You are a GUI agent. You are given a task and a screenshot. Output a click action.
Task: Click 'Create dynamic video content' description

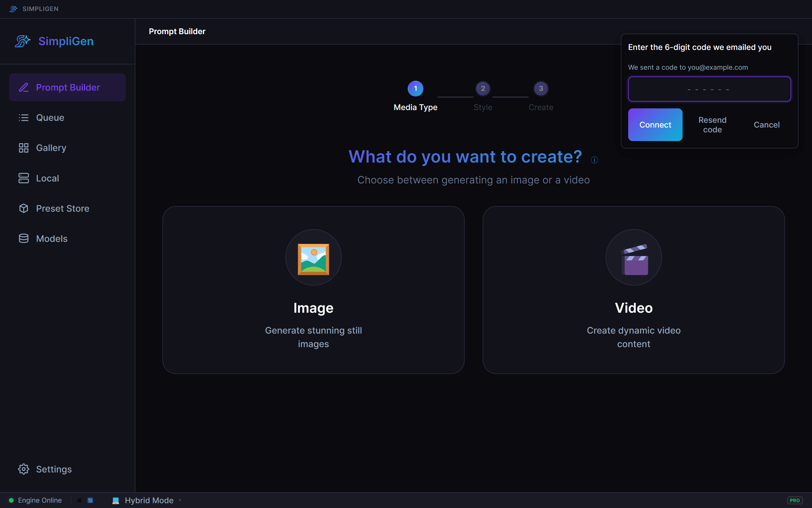(x=634, y=337)
